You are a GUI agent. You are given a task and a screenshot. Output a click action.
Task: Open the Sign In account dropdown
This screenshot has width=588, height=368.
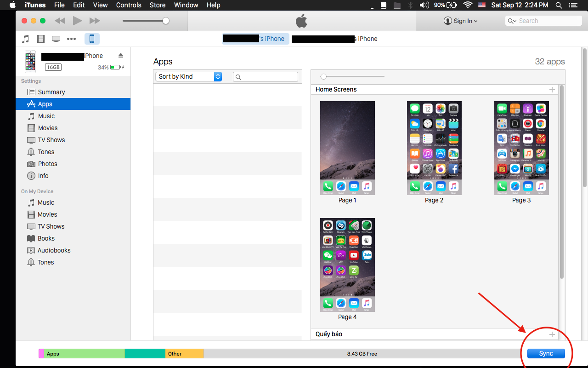[461, 21]
